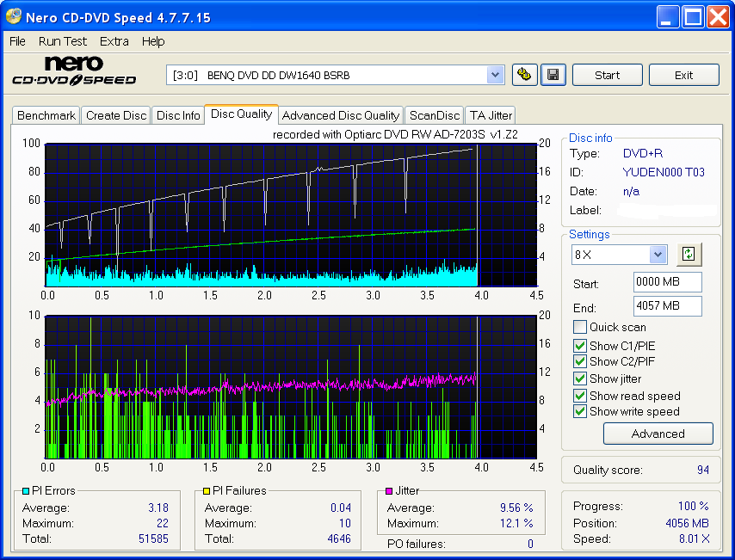
Task: Click the green refresh icon beside the speed dropdown
Action: [689, 254]
